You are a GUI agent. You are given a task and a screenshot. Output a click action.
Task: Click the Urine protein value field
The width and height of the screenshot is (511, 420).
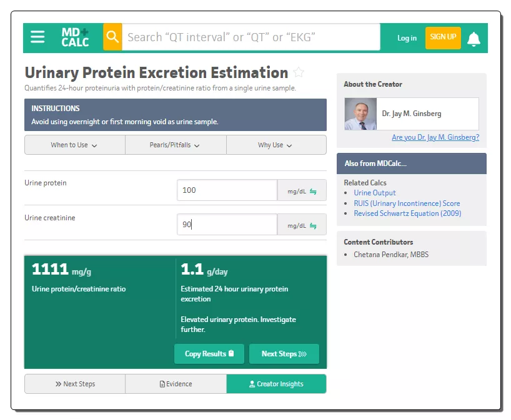227,190
